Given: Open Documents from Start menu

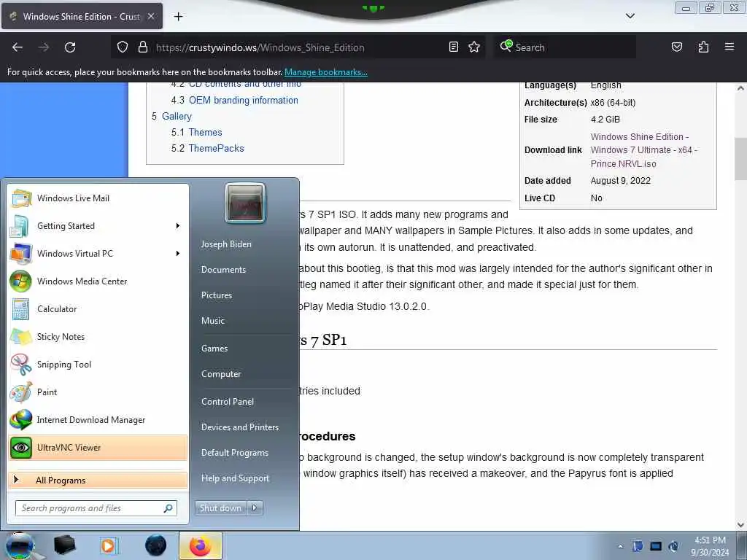Looking at the screenshot, I should click(223, 270).
